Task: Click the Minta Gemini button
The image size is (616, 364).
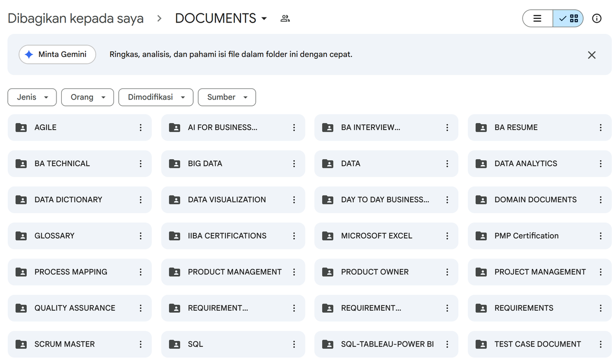Action: pos(58,54)
